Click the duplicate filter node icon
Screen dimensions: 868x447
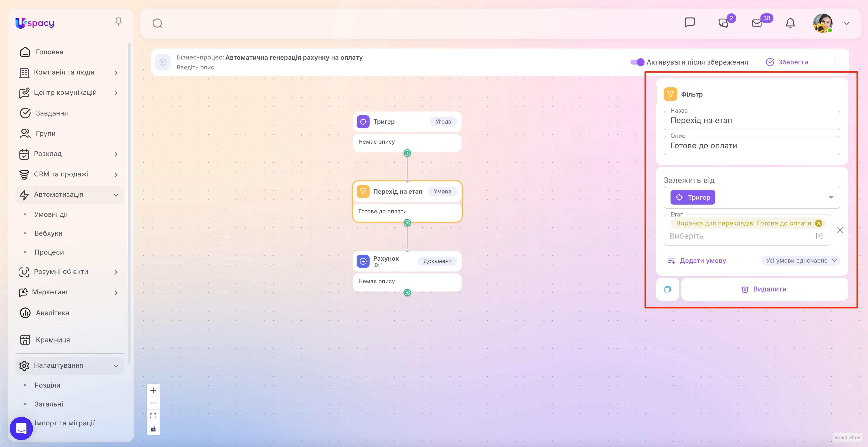[x=668, y=289]
